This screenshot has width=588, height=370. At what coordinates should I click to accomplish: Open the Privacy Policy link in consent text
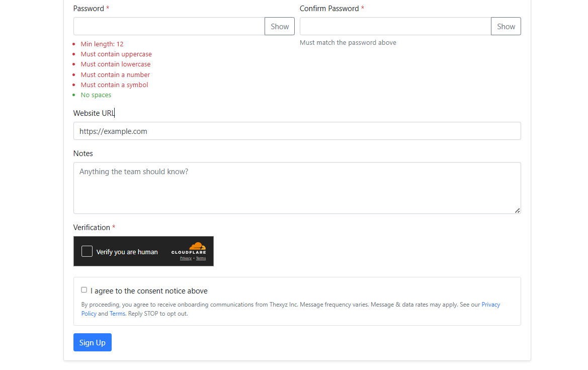[x=490, y=305]
